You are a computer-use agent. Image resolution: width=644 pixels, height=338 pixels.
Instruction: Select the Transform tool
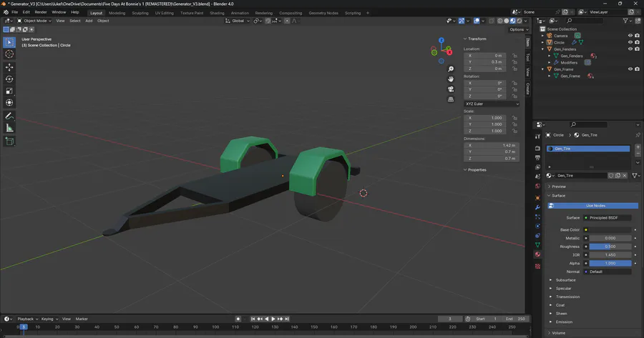tap(9, 103)
